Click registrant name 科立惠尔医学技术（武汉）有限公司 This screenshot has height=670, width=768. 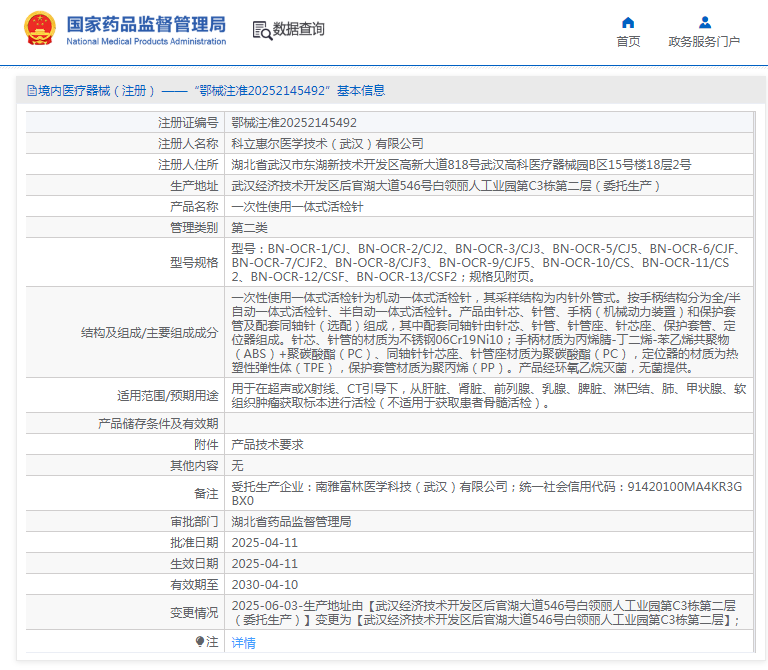tap(327, 143)
